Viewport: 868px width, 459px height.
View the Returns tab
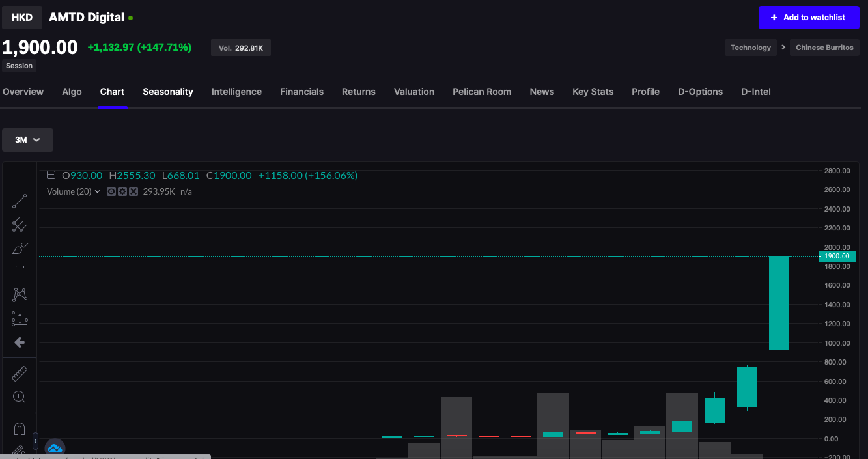pyautogui.click(x=359, y=92)
